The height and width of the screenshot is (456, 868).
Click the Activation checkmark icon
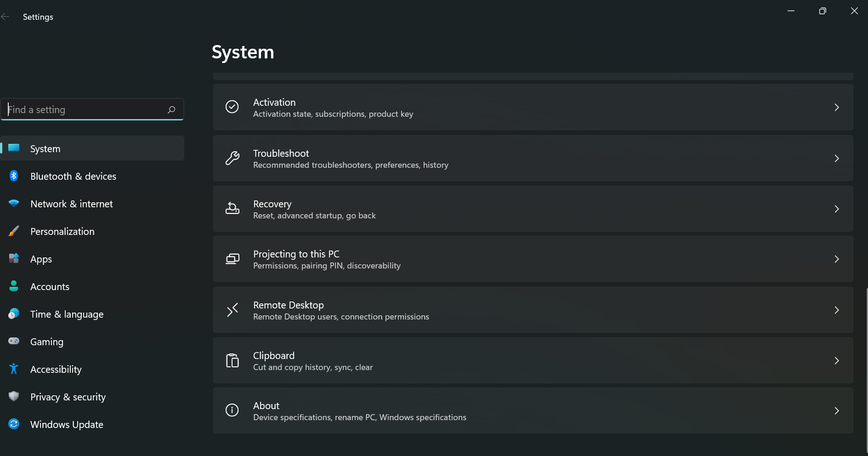[x=232, y=107]
